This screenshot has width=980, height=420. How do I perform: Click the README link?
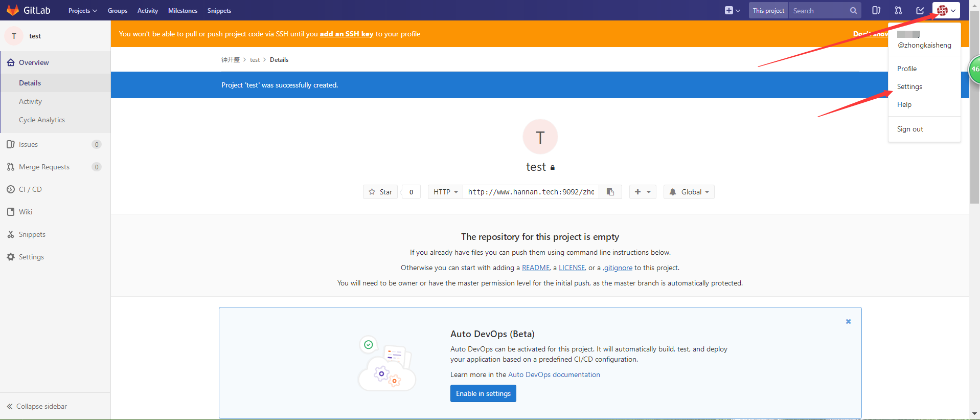pos(536,268)
